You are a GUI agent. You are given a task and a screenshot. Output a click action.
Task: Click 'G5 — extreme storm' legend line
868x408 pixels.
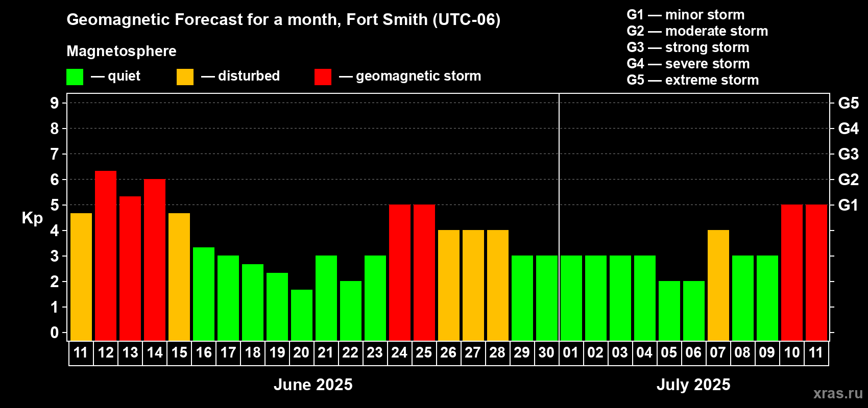point(693,80)
